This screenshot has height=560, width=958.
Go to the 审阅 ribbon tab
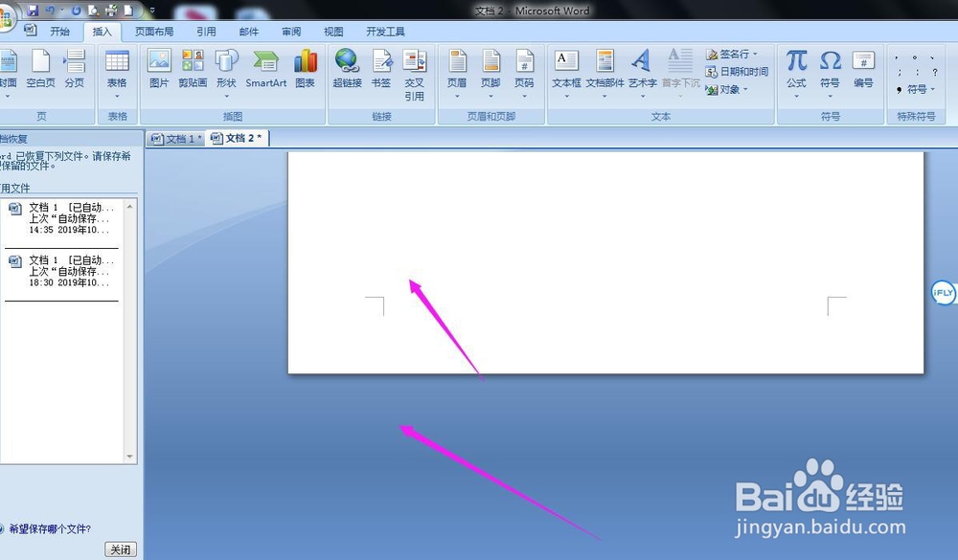(291, 32)
